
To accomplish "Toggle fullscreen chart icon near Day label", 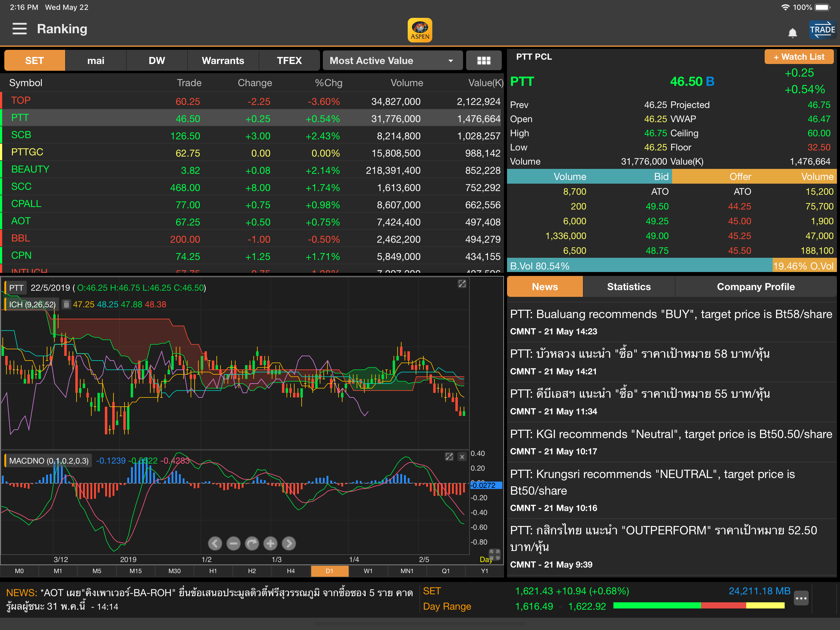I will point(494,554).
